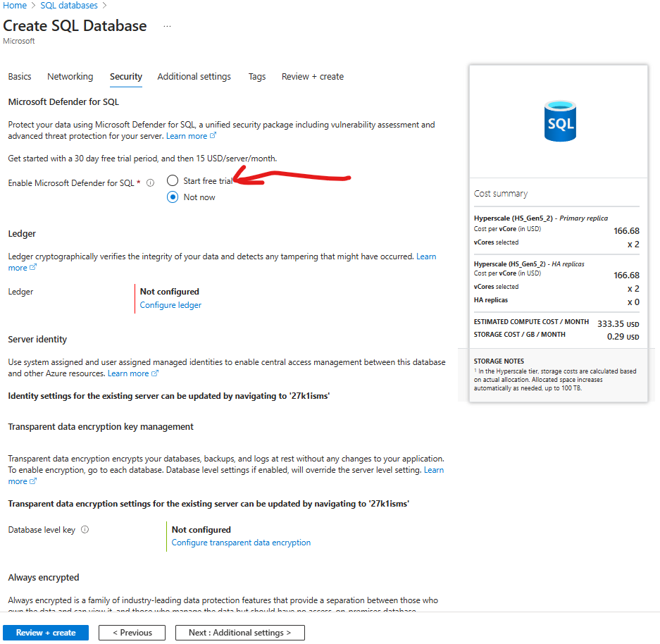660x644 pixels.
Task: Switch to the Basics tab
Action: pos(20,77)
